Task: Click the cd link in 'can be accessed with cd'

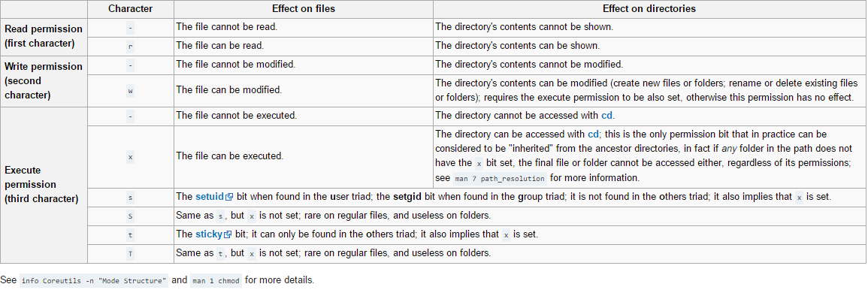Action: pyautogui.click(x=594, y=134)
